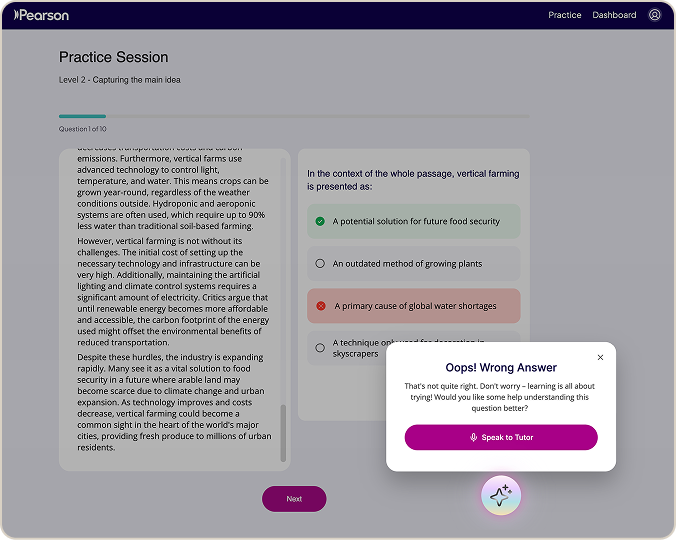Click the question prompt text
676x540 pixels.
[413, 180]
